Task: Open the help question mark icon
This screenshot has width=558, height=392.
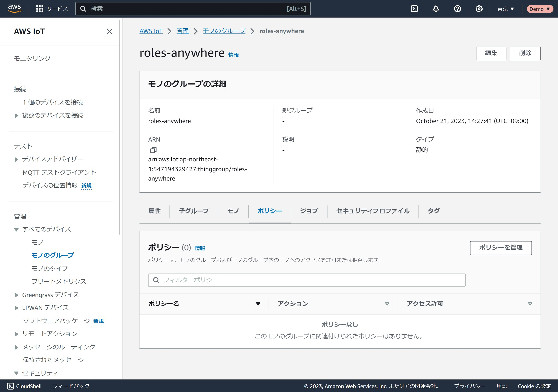Action: [x=457, y=9]
